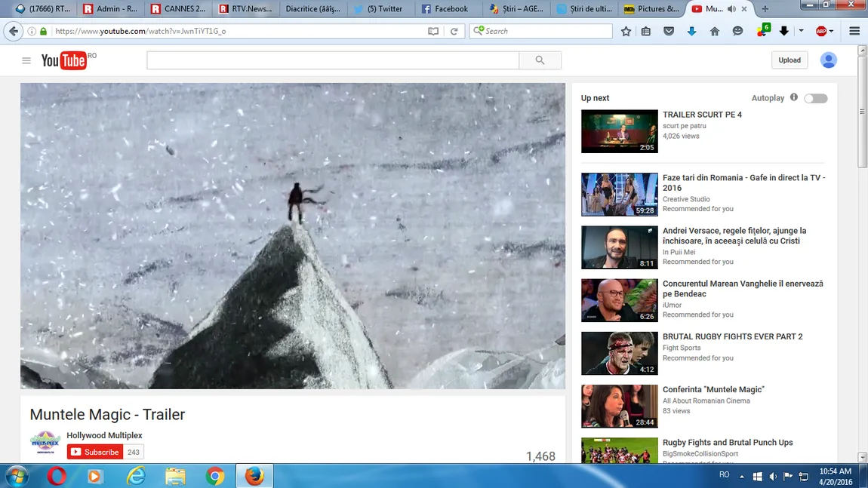Switch to the Pictures &... tab

coord(651,9)
